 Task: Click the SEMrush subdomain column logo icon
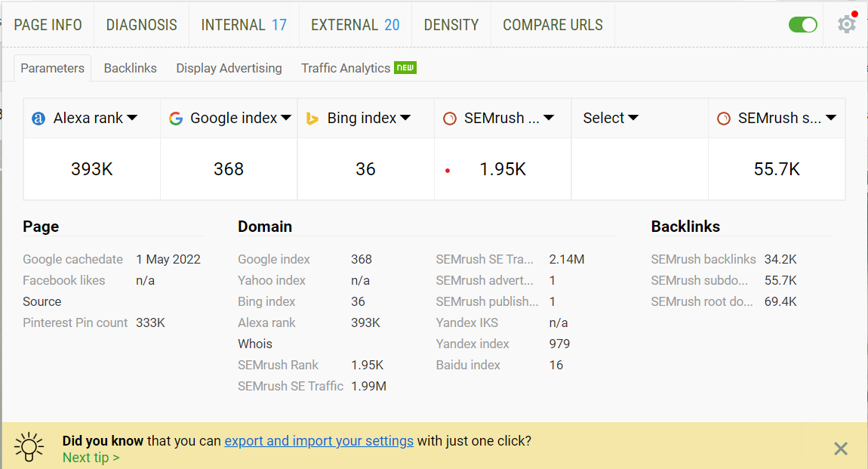[724, 119]
